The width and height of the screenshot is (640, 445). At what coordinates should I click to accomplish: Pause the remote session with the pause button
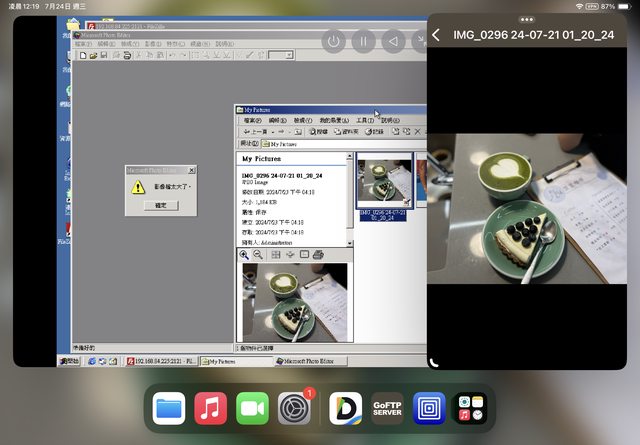[364, 42]
